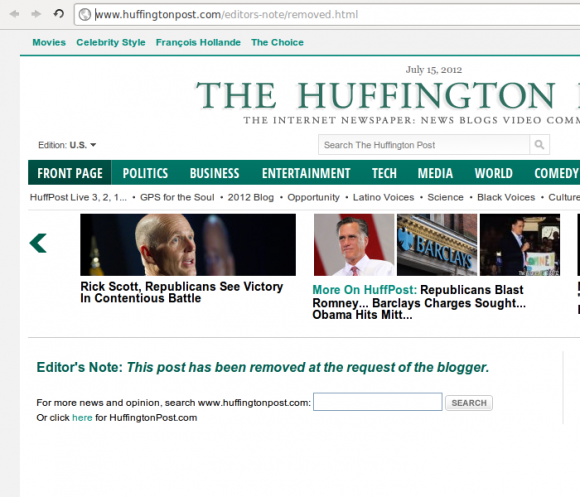Reload the page with the refresh icon
Viewport: 580px width, 497px height.
(58, 14)
